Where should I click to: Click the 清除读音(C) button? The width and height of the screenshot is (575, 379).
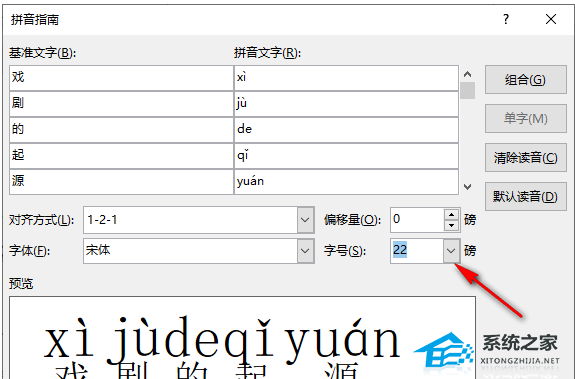(525, 158)
